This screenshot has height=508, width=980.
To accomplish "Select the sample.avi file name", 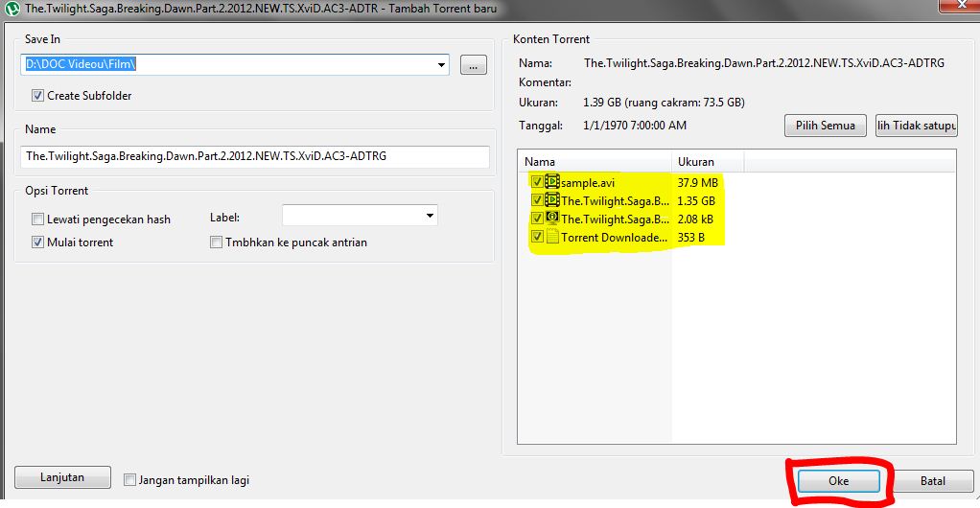I will click(x=588, y=183).
